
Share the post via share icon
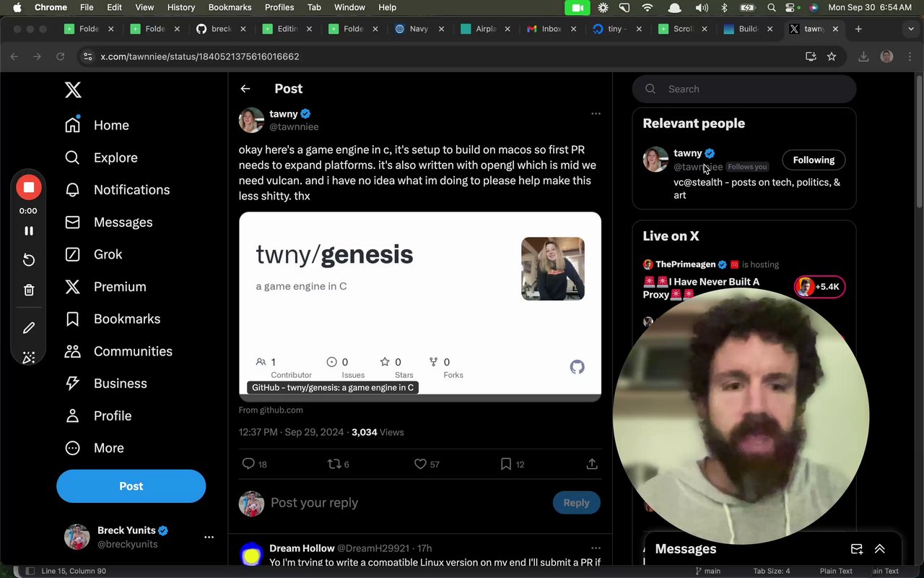tap(592, 464)
